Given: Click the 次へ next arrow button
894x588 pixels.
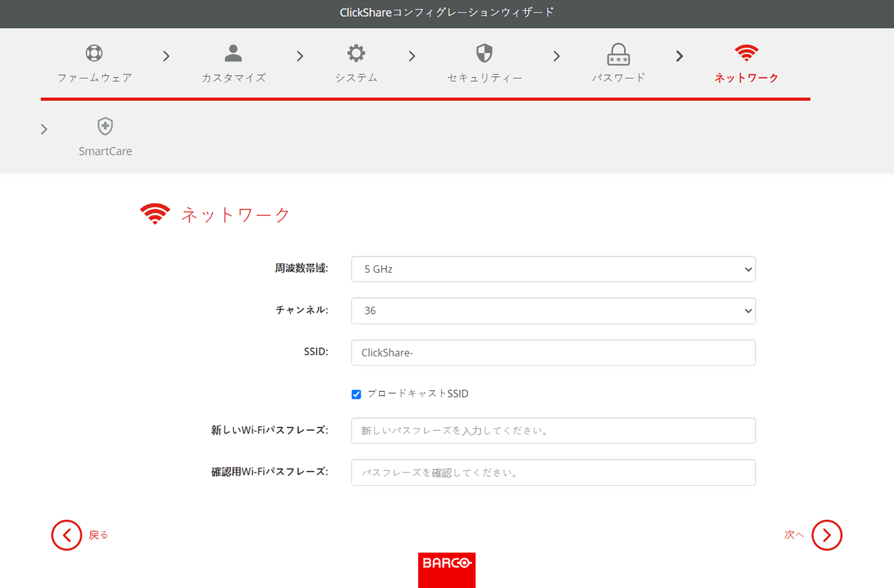Looking at the screenshot, I should 826,535.
